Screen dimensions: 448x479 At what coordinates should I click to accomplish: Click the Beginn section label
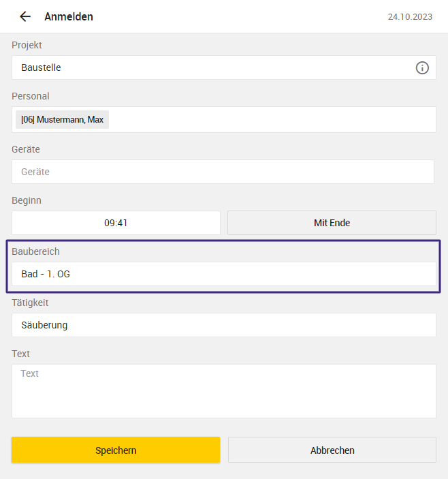[x=27, y=200]
